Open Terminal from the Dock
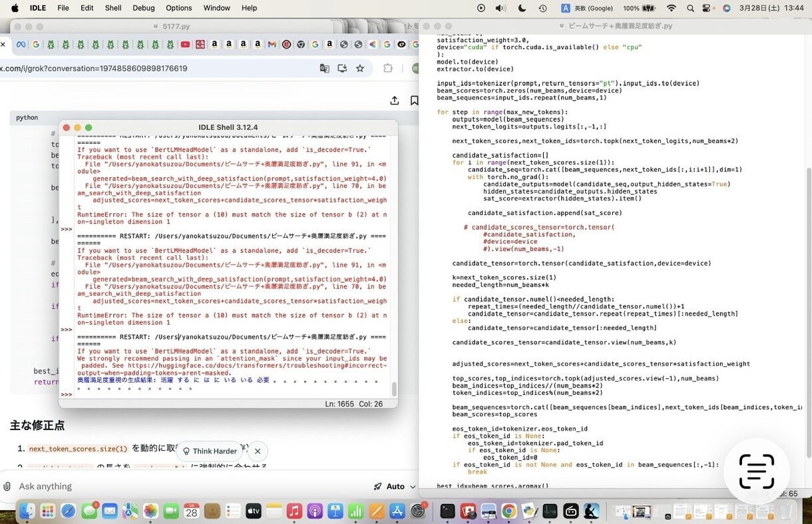812x524 pixels. [447, 511]
